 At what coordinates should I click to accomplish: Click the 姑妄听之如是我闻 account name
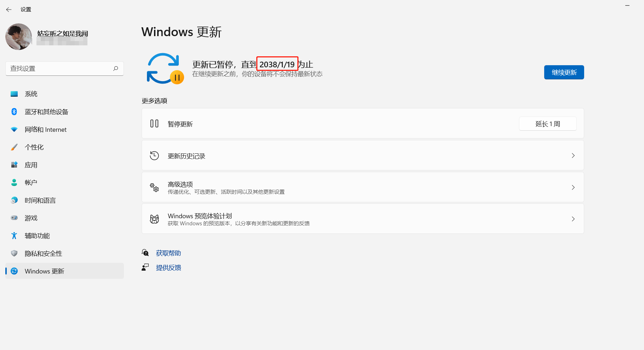63,33
